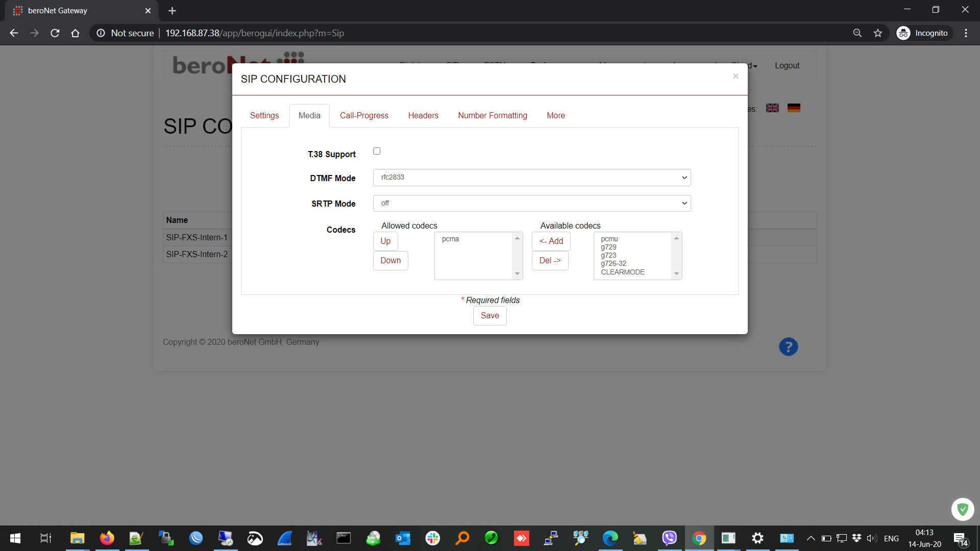Enable T.38 Support checkbox
The image size is (980, 551).
377,151
